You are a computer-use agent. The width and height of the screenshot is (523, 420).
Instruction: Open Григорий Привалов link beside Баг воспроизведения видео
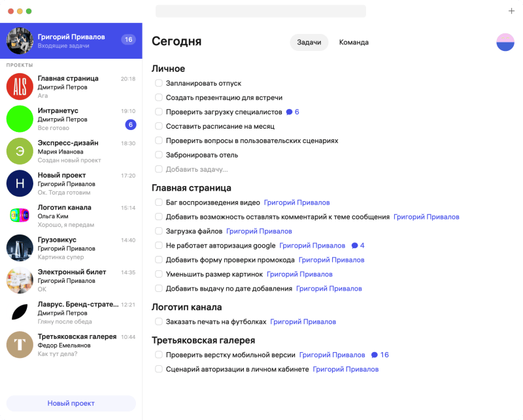click(296, 202)
